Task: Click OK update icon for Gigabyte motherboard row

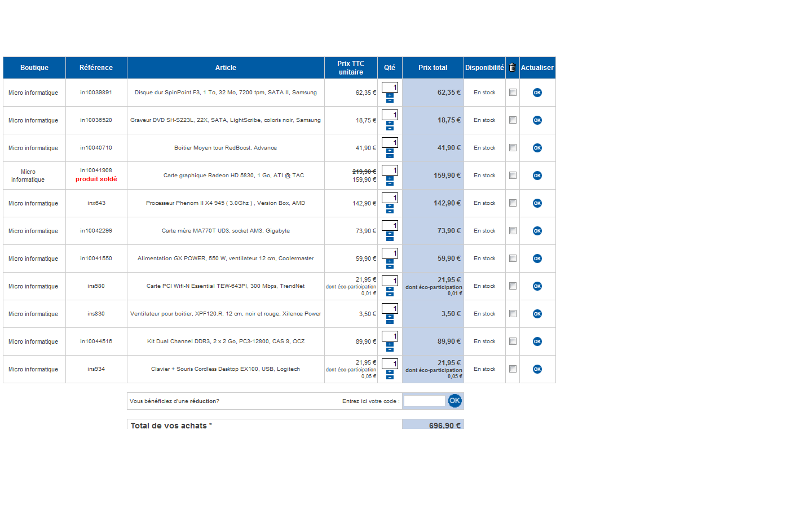Action: click(537, 231)
